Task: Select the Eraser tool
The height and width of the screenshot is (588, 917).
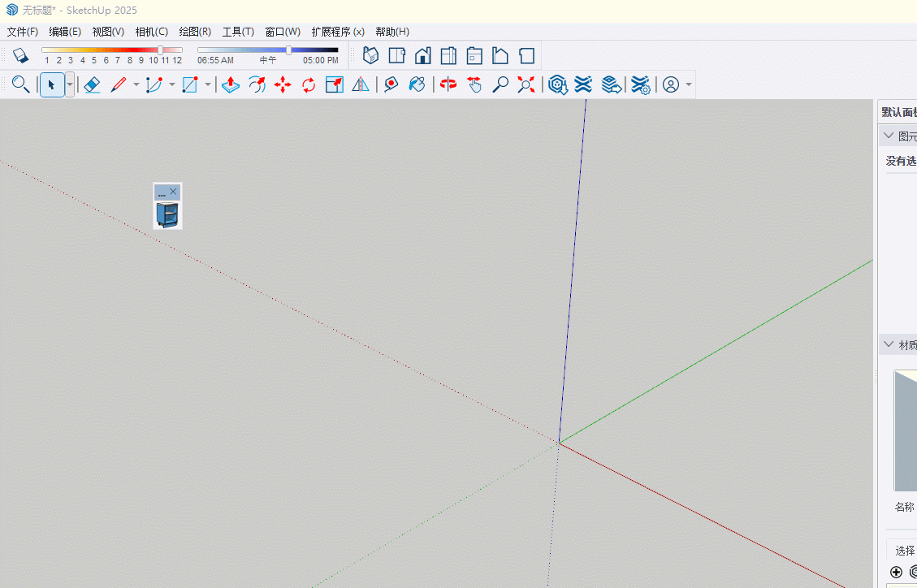Action: click(x=92, y=84)
